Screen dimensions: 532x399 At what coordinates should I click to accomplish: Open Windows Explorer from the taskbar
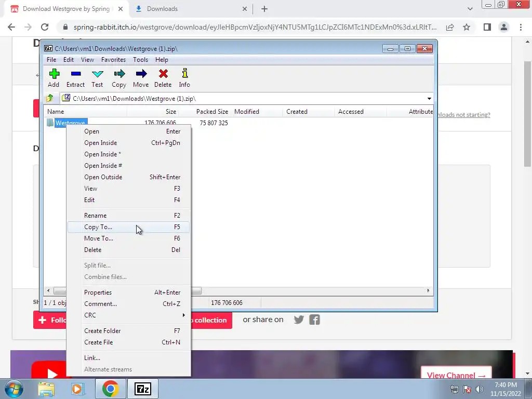[x=46, y=389]
